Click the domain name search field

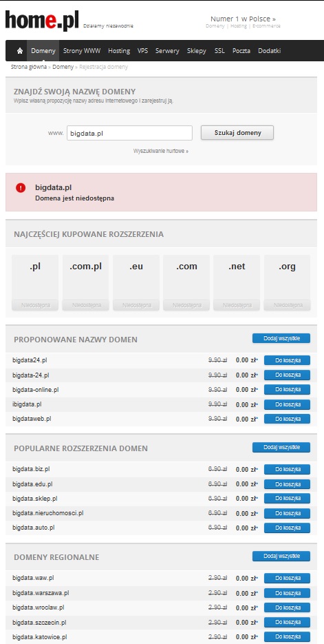129,133
